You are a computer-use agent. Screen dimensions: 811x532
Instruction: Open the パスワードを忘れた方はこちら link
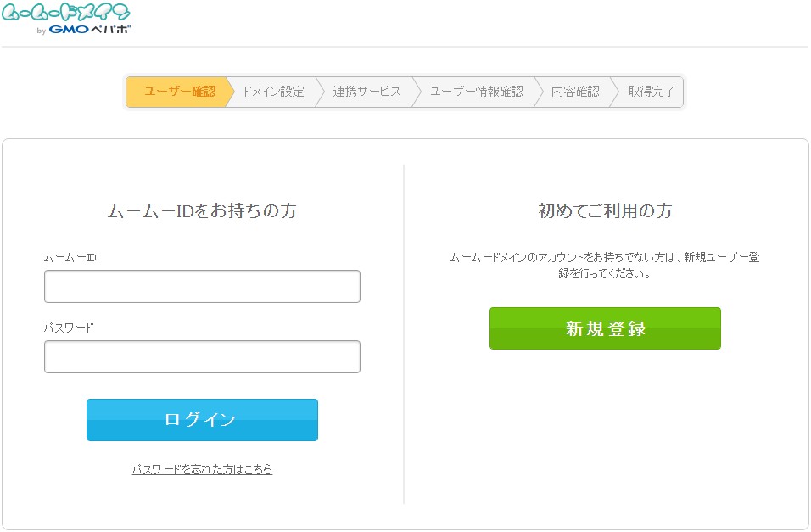click(202, 469)
